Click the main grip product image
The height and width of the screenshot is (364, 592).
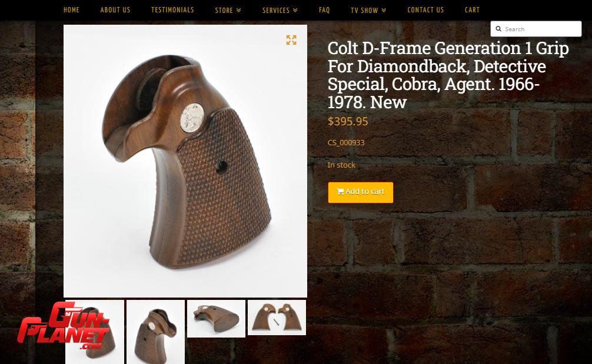pyautogui.click(x=185, y=161)
